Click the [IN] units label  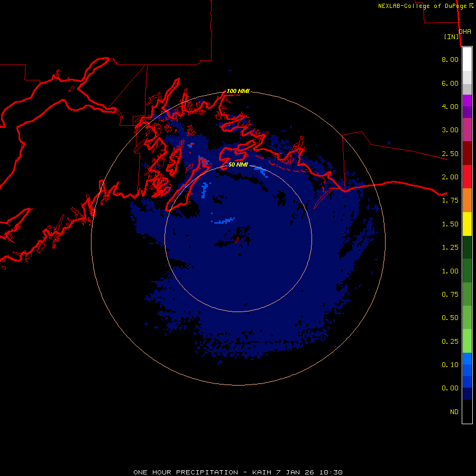click(x=452, y=36)
